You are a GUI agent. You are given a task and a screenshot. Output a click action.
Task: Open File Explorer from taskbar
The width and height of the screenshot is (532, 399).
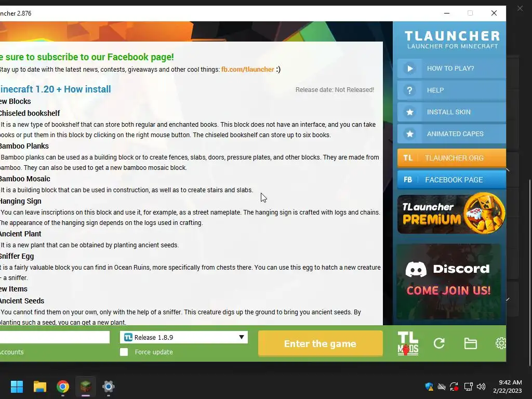[x=39, y=387]
